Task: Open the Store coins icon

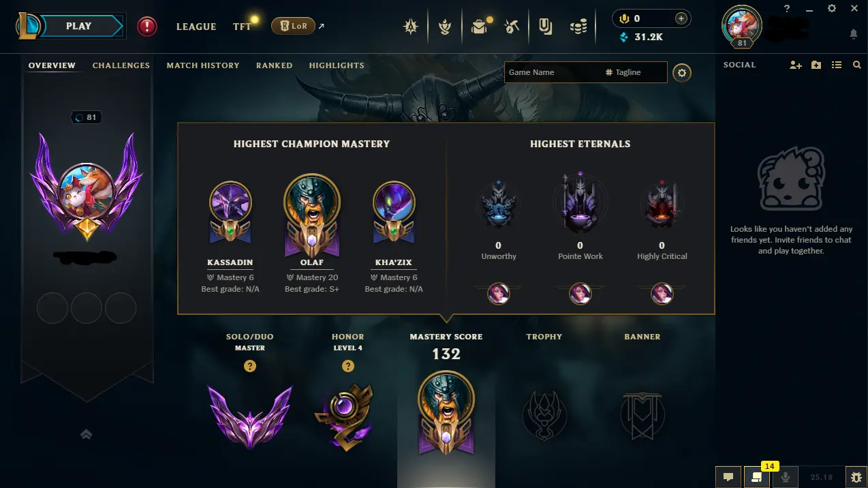Action: (x=578, y=27)
